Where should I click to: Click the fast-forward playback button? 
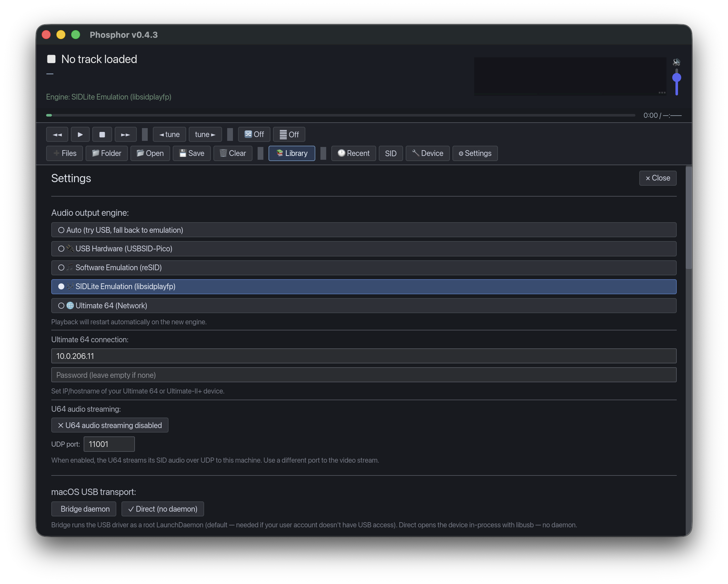coord(126,134)
